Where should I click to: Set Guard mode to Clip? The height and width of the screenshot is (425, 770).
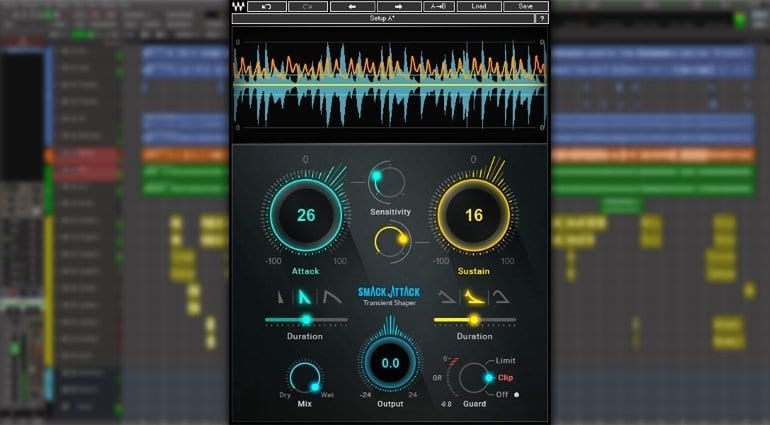(x=505, y=377)
